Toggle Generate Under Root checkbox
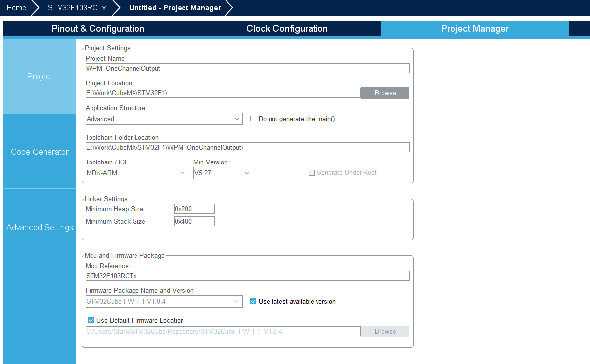The image size is (590, 364). click(312, 173)
